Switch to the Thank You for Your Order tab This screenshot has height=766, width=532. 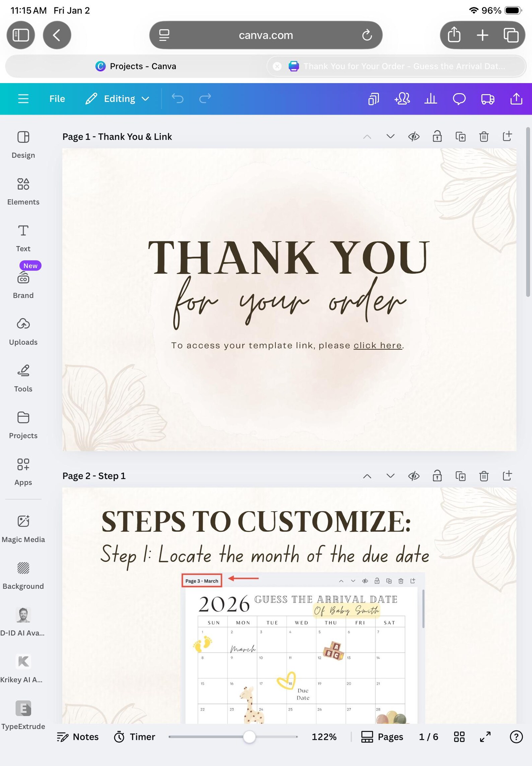397,66
